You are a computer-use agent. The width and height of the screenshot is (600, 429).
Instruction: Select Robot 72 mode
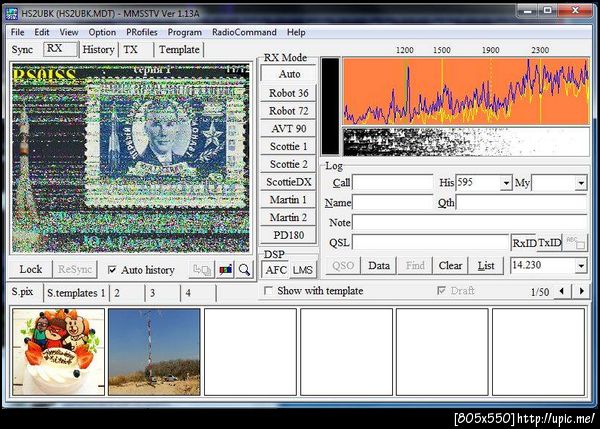289,111
